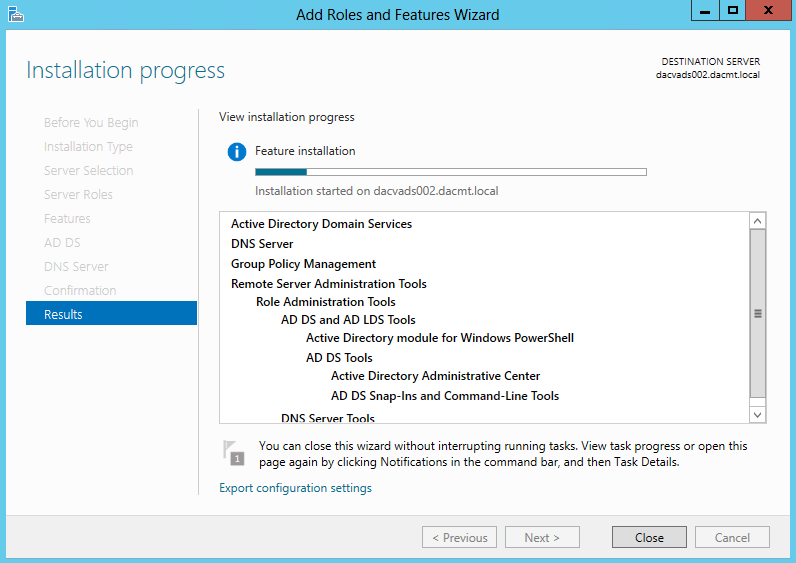Click the DESTINATION SERVER label

pyautogui.click(x=711, y=61)
